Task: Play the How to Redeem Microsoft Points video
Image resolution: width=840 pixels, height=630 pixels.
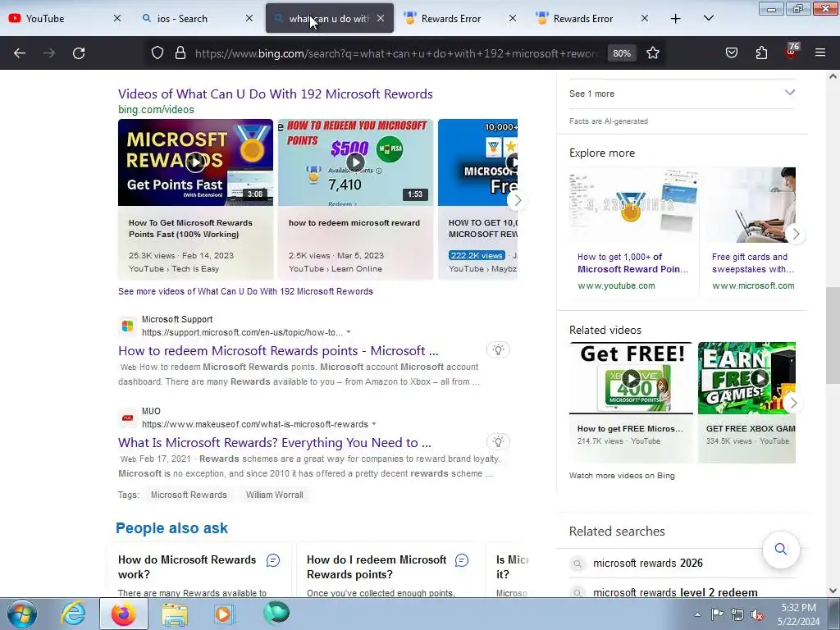Action: click(355, 162)
